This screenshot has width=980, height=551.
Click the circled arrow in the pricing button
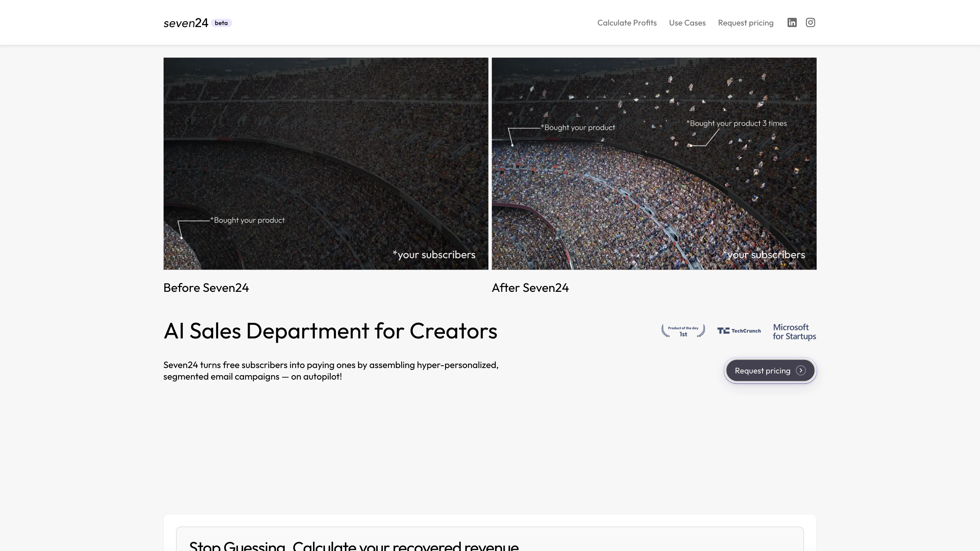[x=800, y=371]
